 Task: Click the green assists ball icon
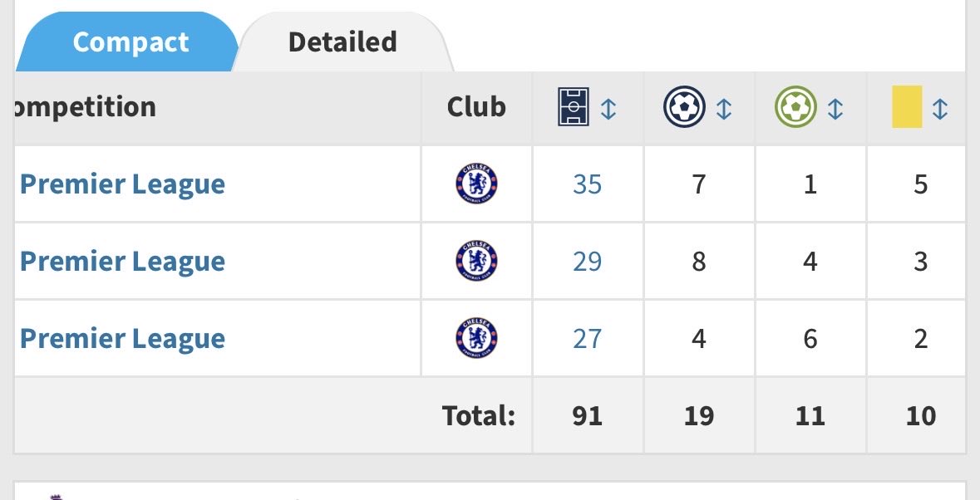tap(795, 107)
